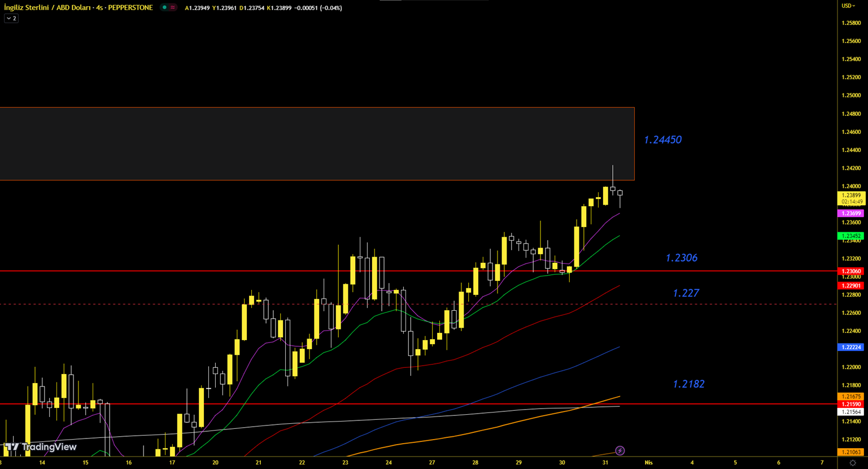The height and width of the screenshot is (469, 868).
Task: Click date 28 on the time axis
Action: 476,463
